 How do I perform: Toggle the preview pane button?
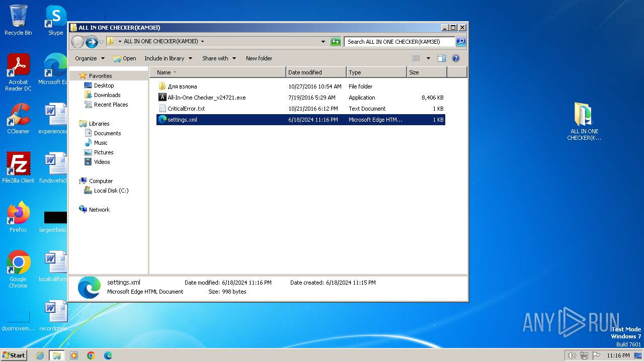point(442,58)
